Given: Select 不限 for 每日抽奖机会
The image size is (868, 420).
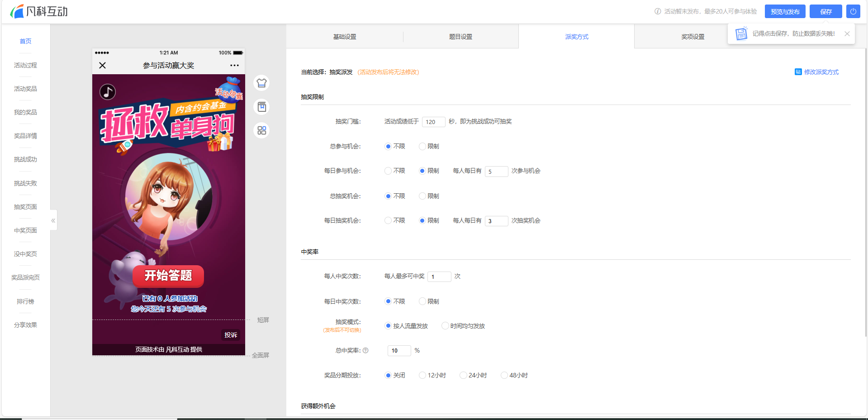Looking at the screenshot, I should pos(388,220).
